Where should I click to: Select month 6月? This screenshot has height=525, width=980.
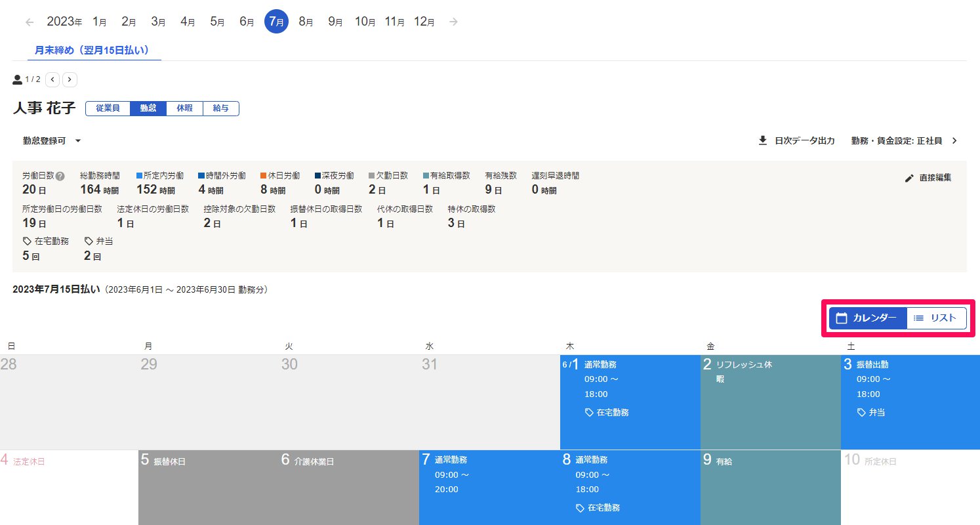pos(247,22)
